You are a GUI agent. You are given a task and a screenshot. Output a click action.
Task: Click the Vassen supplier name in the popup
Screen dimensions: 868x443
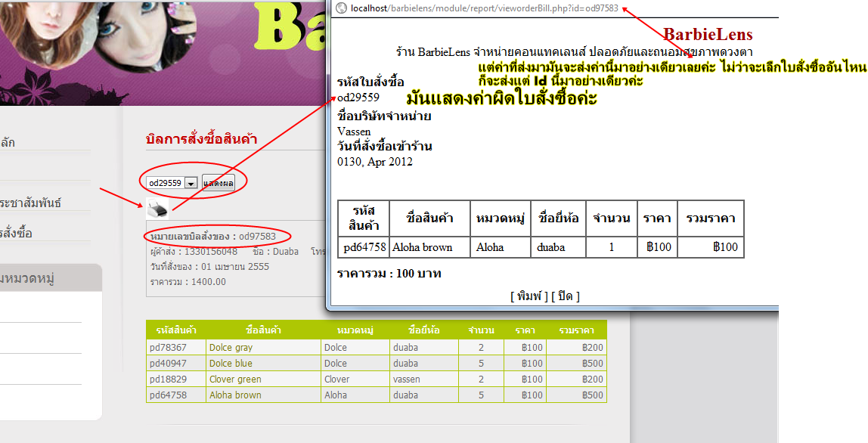pos(355,132)
